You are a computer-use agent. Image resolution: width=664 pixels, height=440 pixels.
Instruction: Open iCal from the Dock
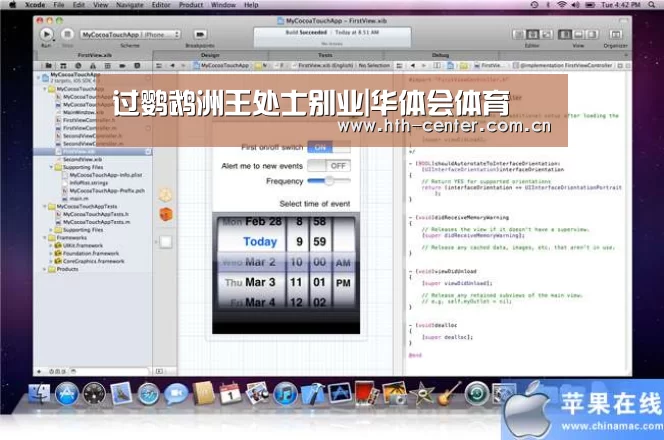230,393
